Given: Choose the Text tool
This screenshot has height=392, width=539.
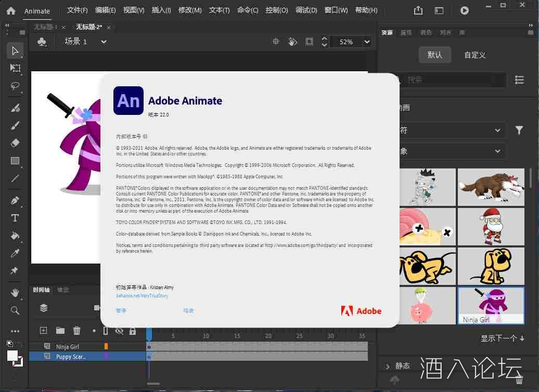Looking at the screenshot, I should (x=15, y=218).
